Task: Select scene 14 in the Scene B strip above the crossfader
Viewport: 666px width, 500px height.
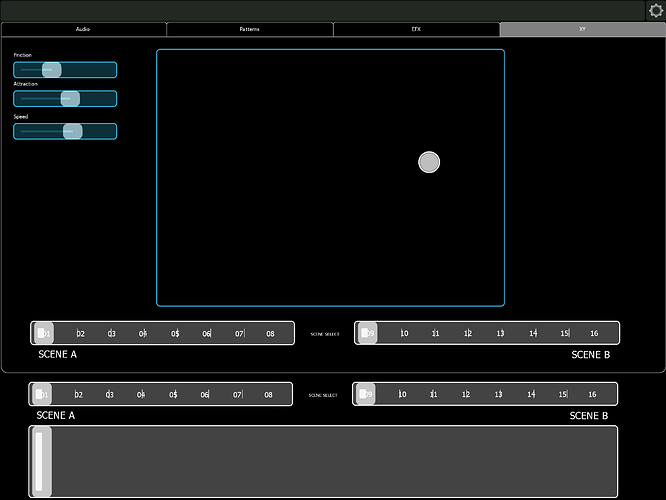Action: point(531,395)
